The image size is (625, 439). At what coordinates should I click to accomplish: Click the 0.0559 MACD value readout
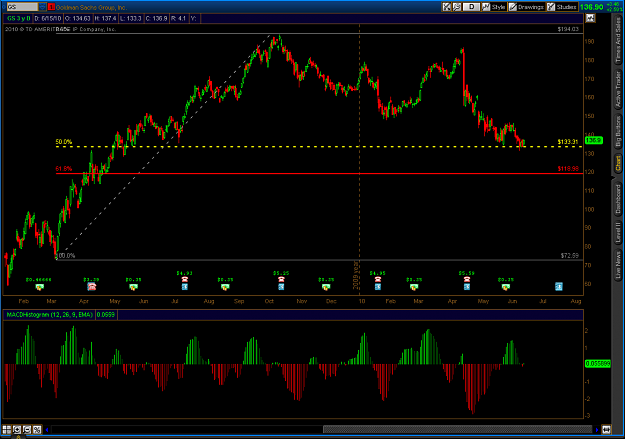tap(106, 315)
